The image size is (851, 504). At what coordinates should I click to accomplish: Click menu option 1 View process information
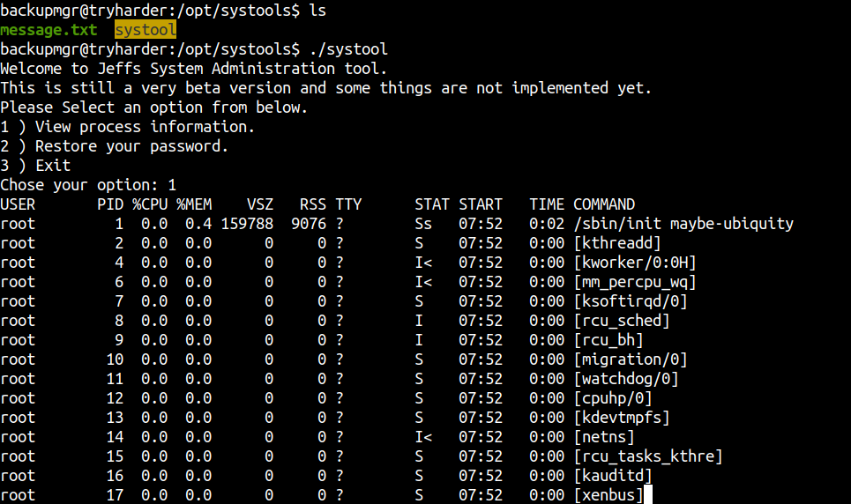128,127
